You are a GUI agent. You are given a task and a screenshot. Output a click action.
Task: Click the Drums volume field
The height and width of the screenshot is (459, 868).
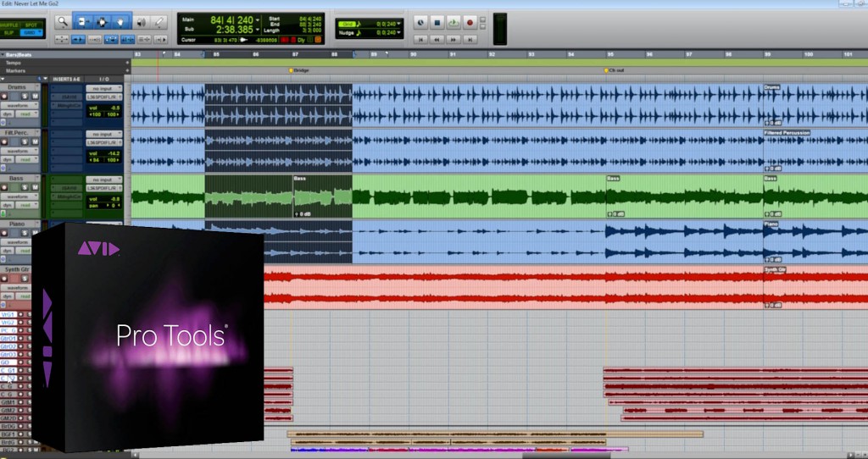coord(104,108)
